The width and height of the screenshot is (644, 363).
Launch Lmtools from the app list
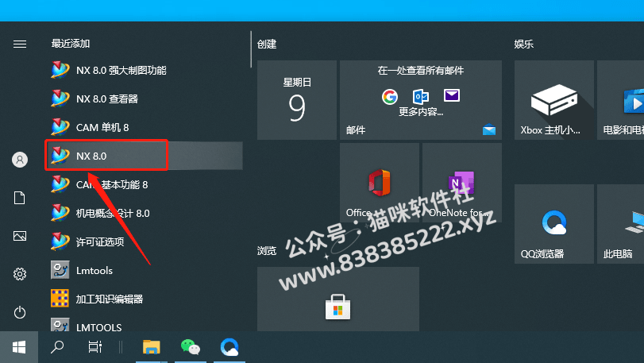coord(144,270)
